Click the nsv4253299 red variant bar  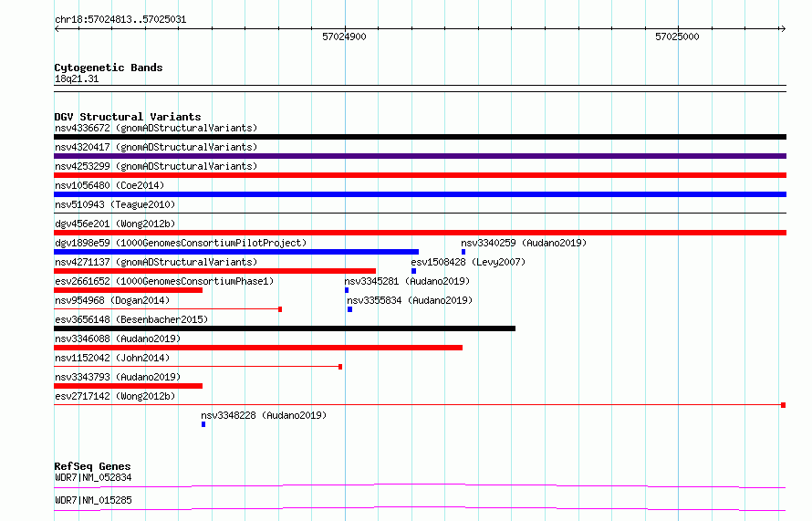pos(420,175)
